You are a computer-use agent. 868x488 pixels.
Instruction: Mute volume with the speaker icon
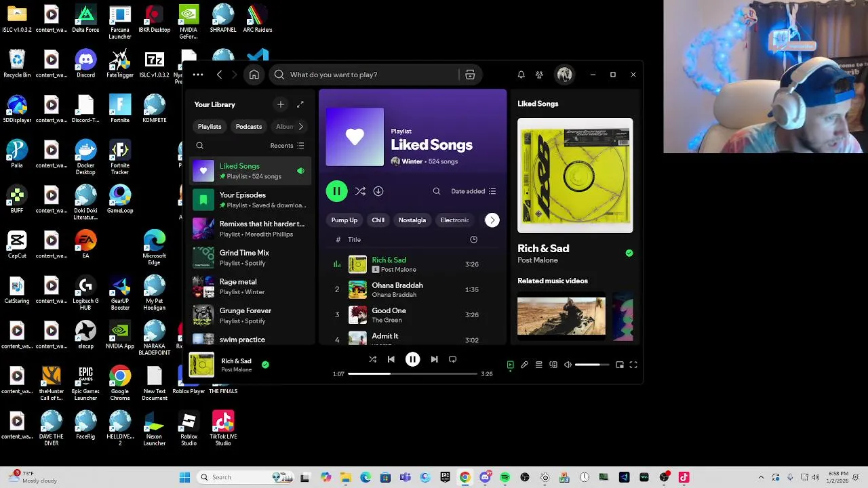point(568,365)
